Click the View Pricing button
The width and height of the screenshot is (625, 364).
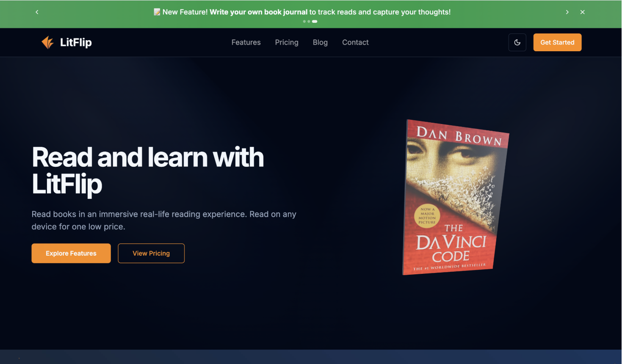pos(151,253)
